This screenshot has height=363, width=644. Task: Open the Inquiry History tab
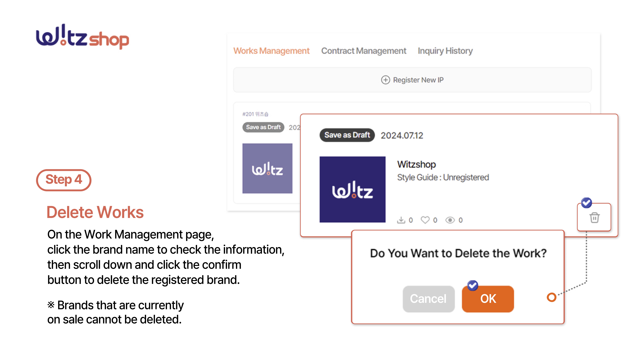[445, 51]
